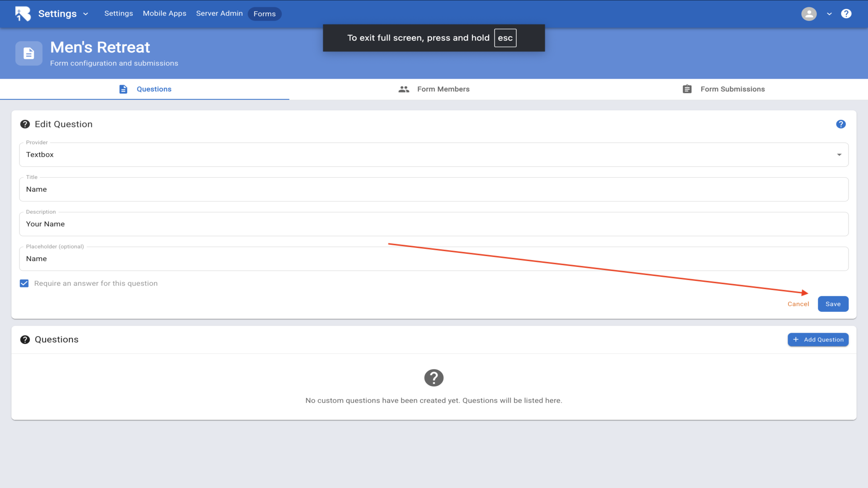Screen dimensions: 868x488
Task: Expand the account menu chevron beside avatar
Action: (829, 14)
